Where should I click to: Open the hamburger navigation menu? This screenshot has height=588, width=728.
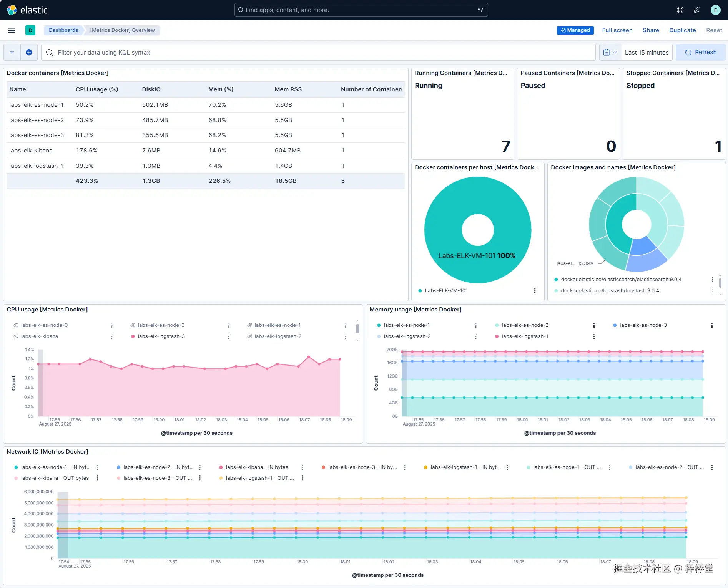12,30
